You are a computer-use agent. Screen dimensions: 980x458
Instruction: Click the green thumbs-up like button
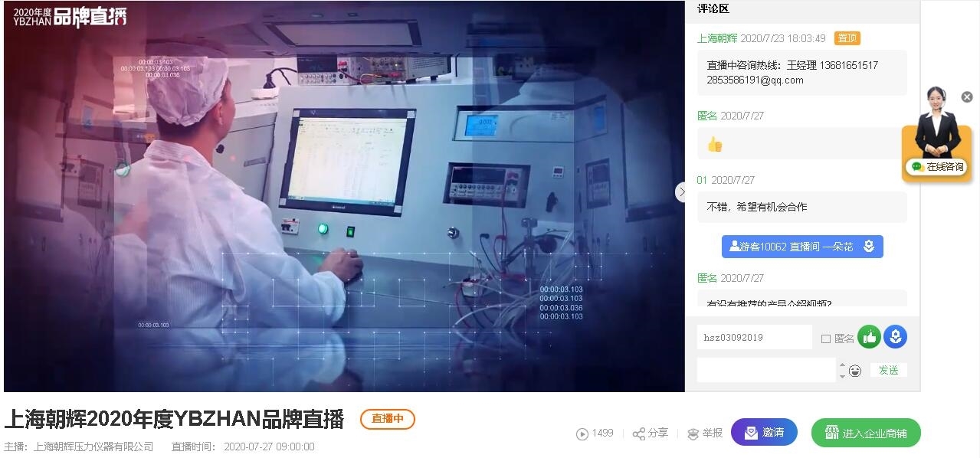click(869, 337)
